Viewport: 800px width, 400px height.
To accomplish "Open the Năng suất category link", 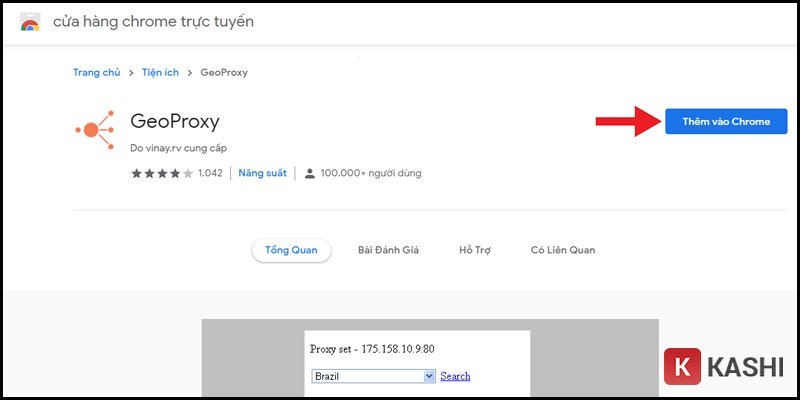I will coord(262,173).
